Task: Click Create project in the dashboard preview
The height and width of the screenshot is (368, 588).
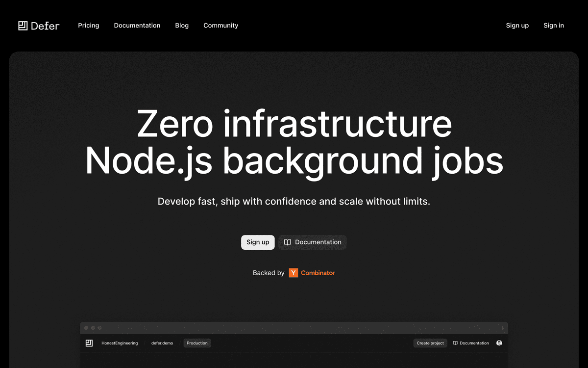Action: pyautogui.click(x=430, y=343)
